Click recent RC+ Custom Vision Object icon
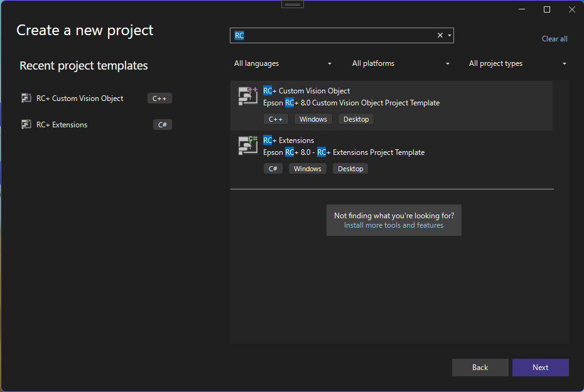The width and height of the screenshot is (584, 392). 26,98
